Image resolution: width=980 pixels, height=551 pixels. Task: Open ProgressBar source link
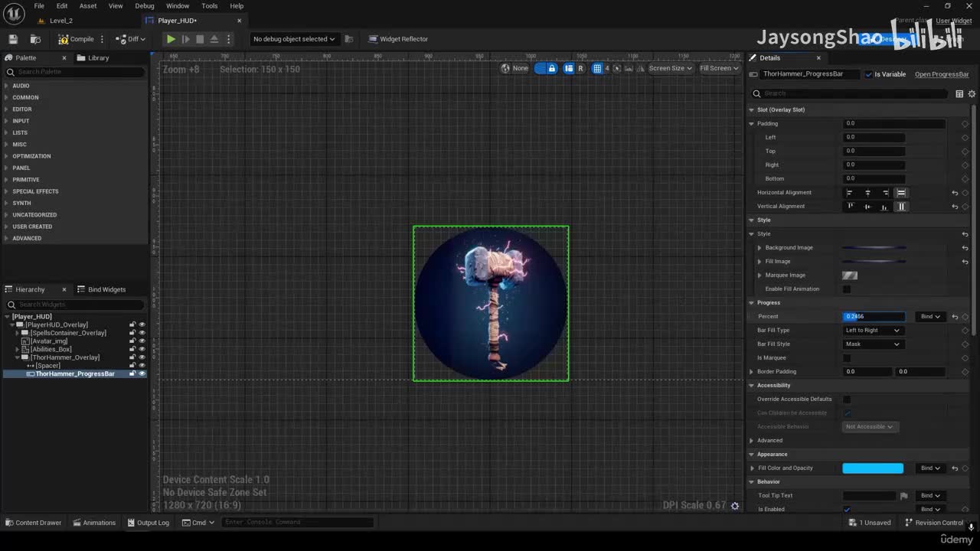pyautogui.click(x=942, y=74)
